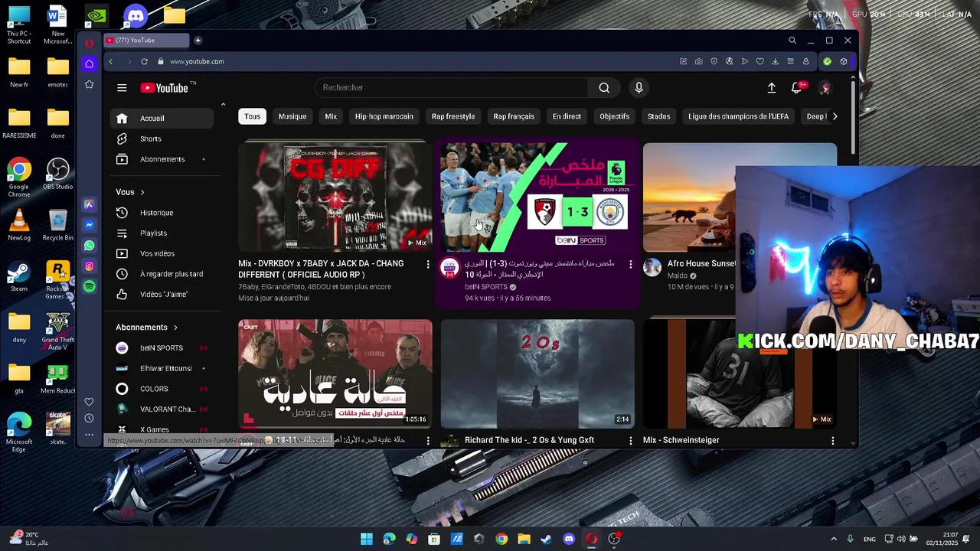Image resolution: width=980 pixels, height=551 pixels.
Task: Open options menu for CHANG DIFFERENT mix
Action: click(x=428, y=264)
